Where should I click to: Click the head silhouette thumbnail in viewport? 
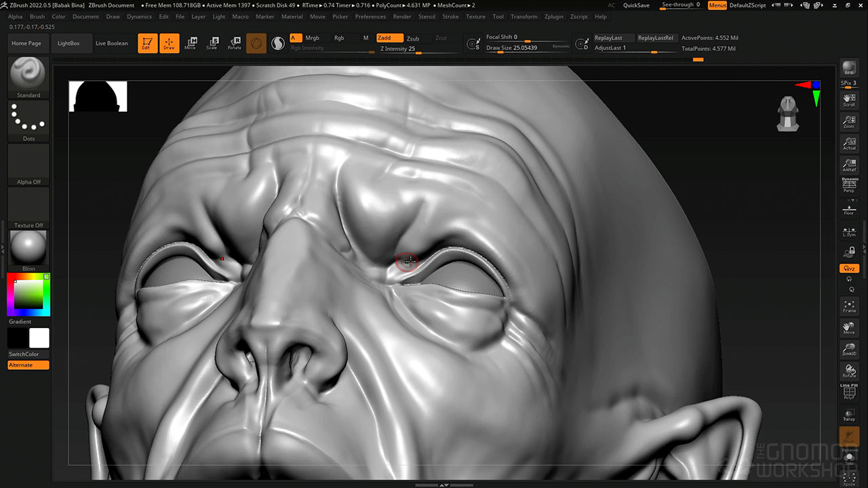98,96
